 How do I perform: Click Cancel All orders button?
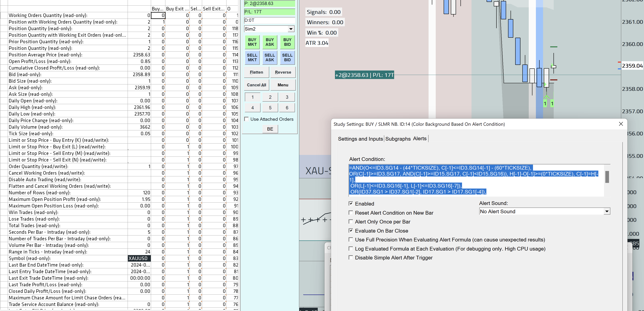256,85
